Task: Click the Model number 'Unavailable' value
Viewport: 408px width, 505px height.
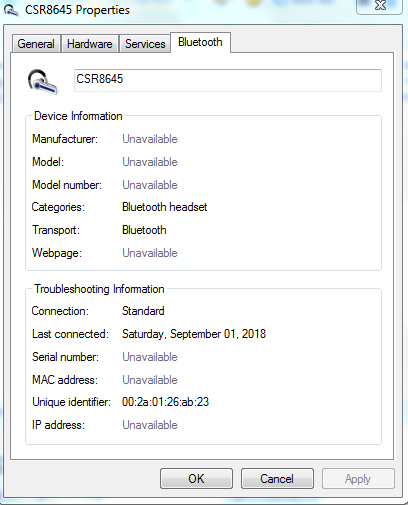Action: [150, 185]
